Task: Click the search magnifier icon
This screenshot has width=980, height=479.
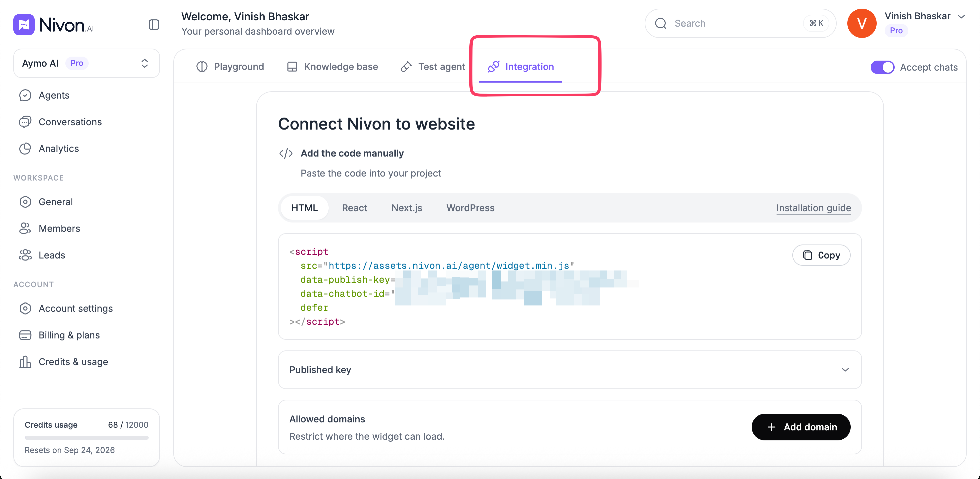Action: pyautogui.click(x=661, y=23)
